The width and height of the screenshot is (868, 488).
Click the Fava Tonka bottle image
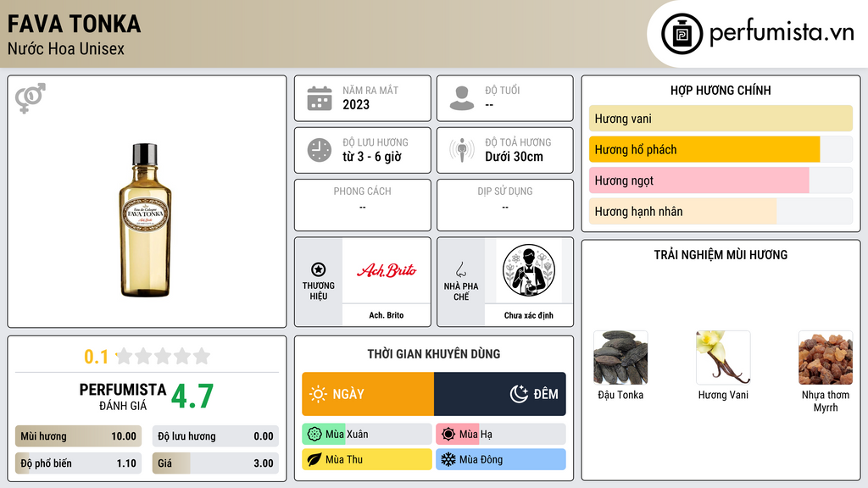146,220
